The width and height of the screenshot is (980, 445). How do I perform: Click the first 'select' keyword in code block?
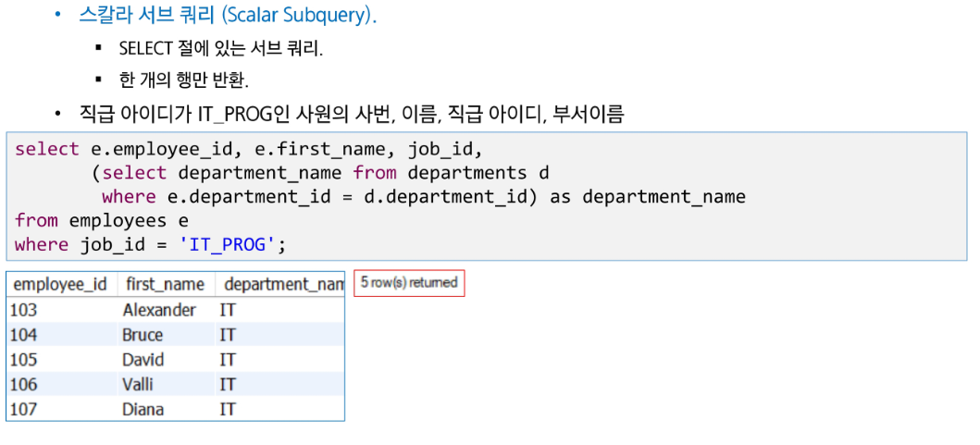(47, 149)
